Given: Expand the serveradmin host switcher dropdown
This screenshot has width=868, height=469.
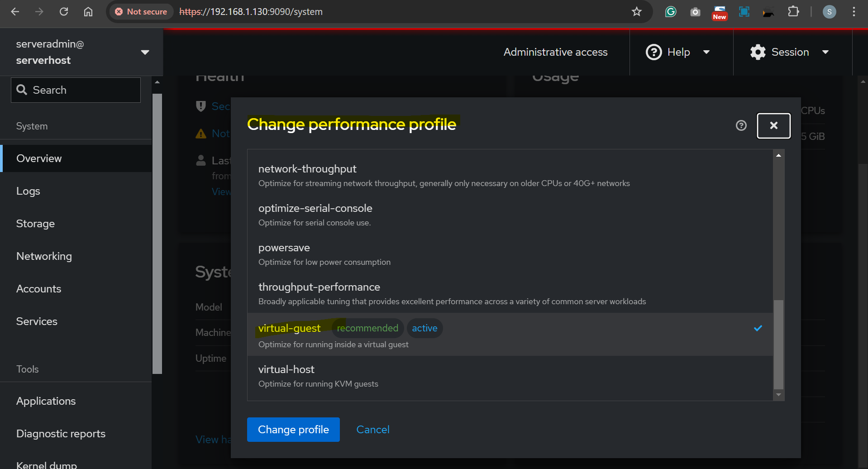Looking at the screenshot, I should [x=145, y=53].
